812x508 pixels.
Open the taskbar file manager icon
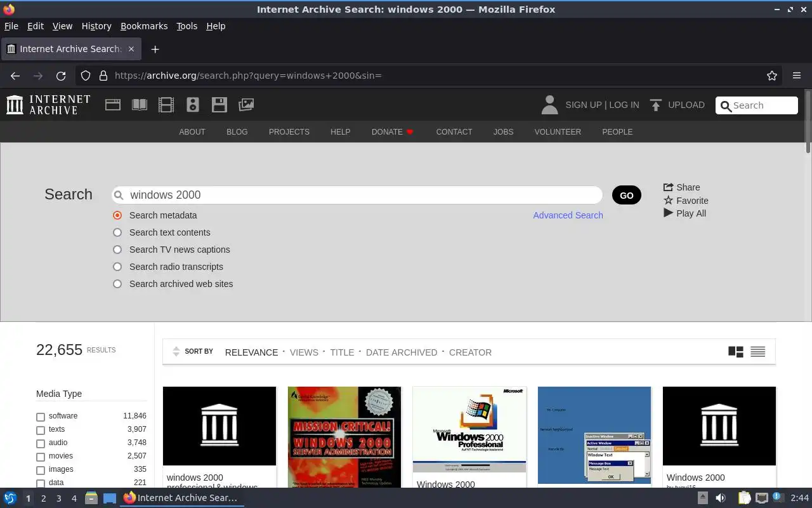pyautogui.click(x=91, y=498)
